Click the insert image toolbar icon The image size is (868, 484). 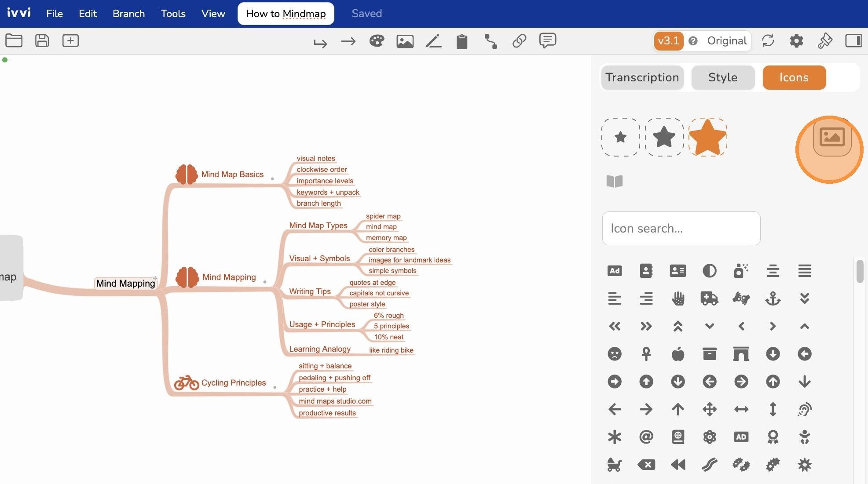[x=405, y=41]
